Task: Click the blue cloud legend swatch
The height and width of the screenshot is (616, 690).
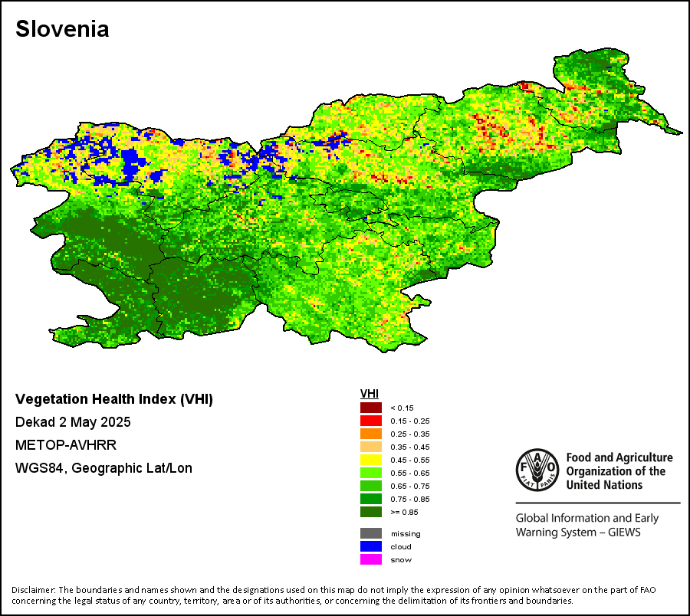Action: point(371,546)
